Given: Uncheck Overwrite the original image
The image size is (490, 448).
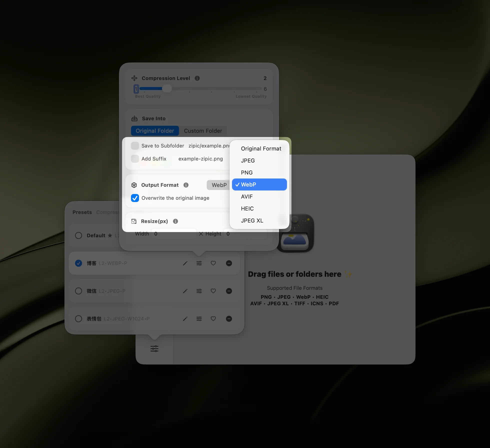Looking at the screenshot, I should [x=135, y=198].
